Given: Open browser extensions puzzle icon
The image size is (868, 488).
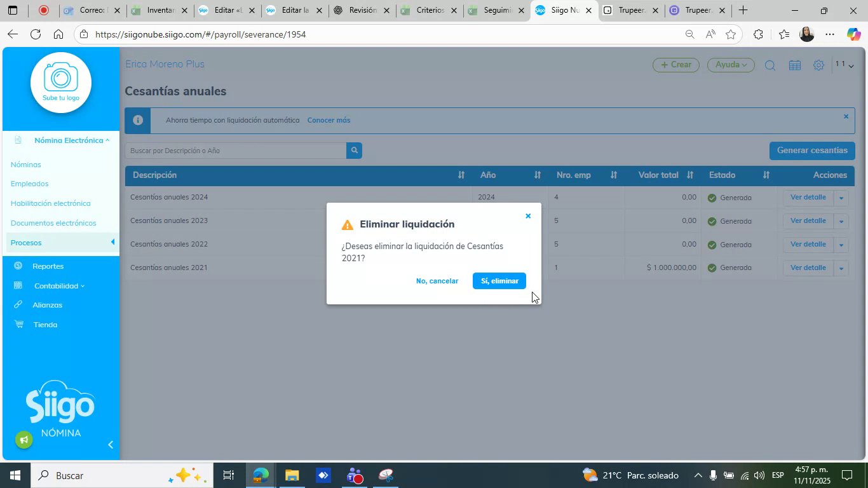Looking at the screenshot, I should [x=758, y=34].
